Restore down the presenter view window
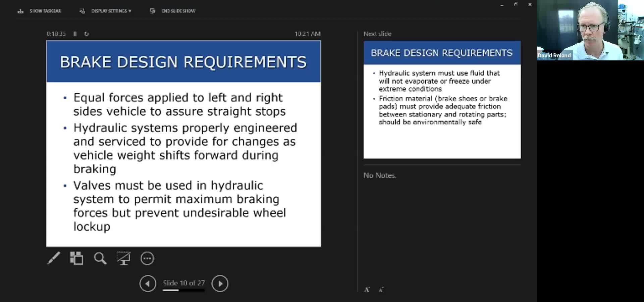 point(516,4)
